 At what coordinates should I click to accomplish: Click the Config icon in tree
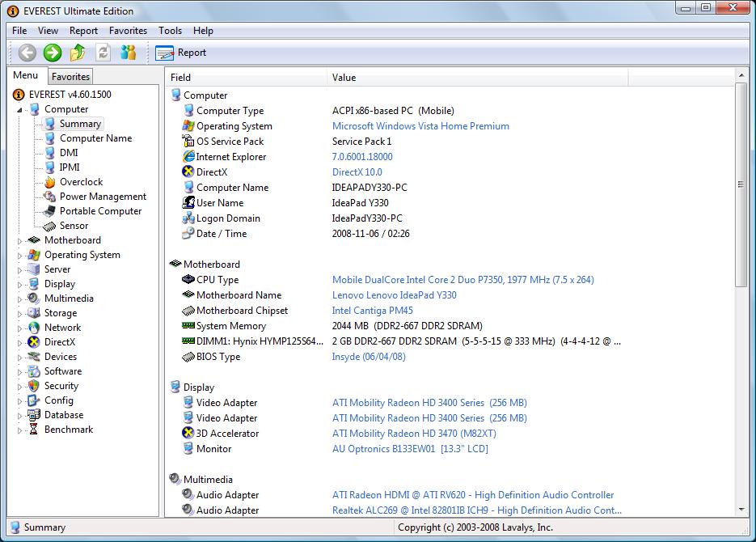pyautogui.click(x=34, y=400)
